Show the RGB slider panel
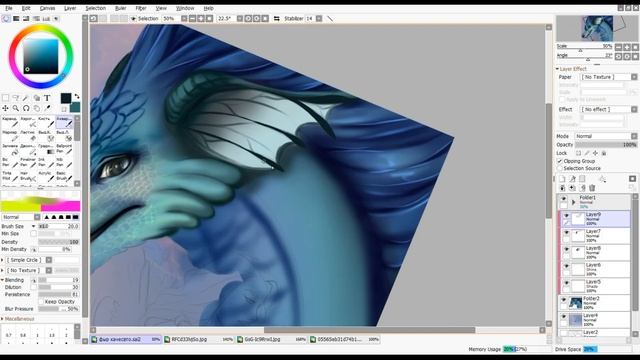The image size is (640, 360). [16, 19]
